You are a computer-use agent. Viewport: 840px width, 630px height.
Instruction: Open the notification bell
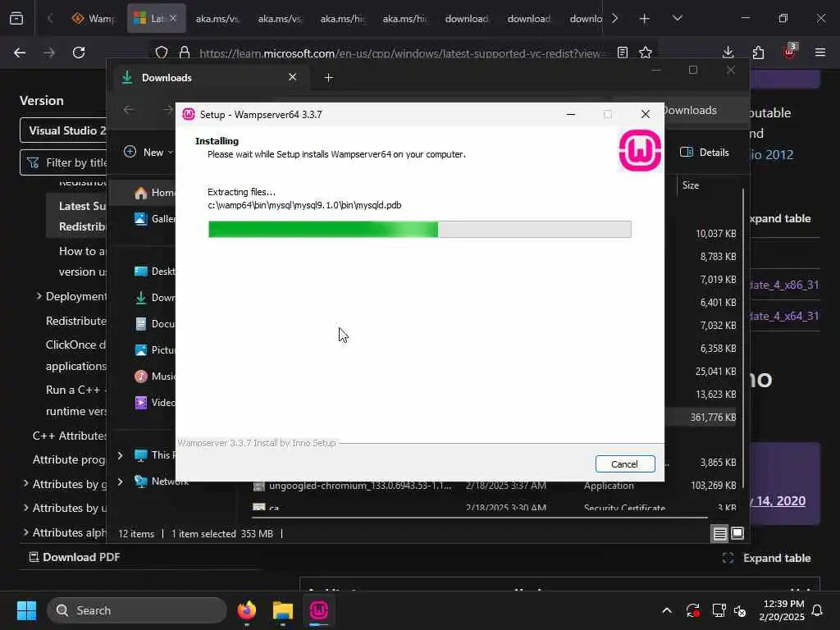point(818,610)
